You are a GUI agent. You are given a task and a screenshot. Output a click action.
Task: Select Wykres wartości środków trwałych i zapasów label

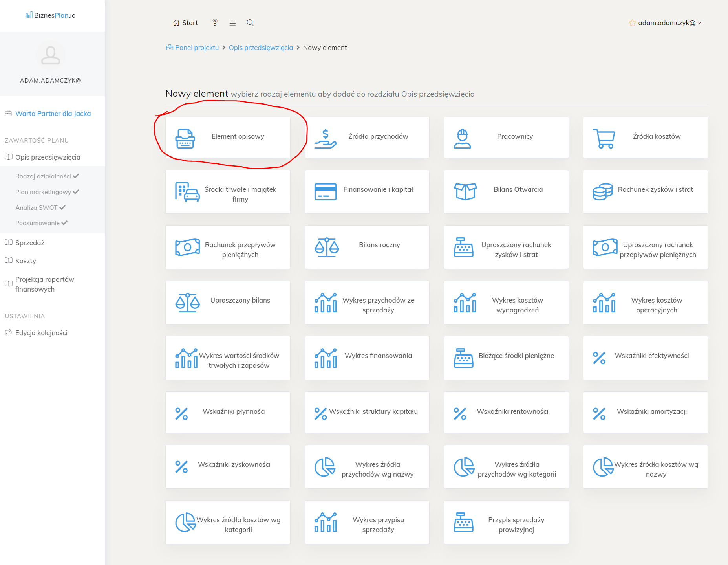point(239,360)
